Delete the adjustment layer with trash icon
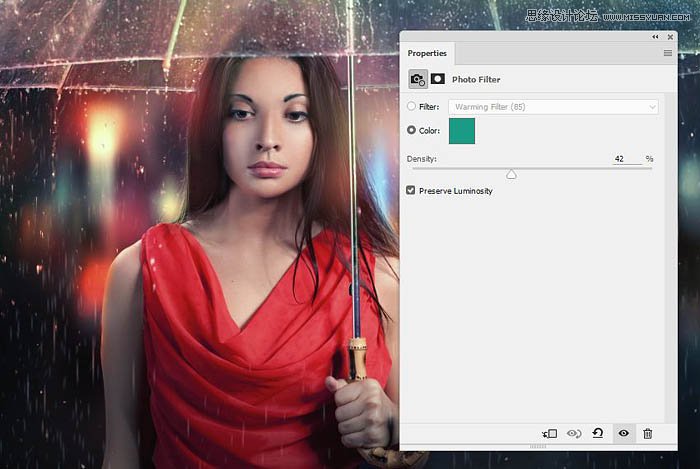This screenshot has height=469, width=700. click(648, 433)
